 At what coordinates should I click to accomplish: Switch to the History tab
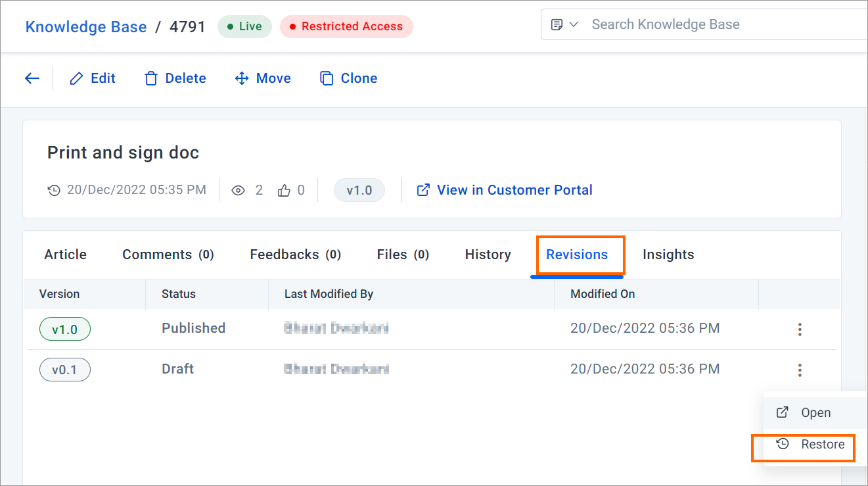[x=488, y=255]
